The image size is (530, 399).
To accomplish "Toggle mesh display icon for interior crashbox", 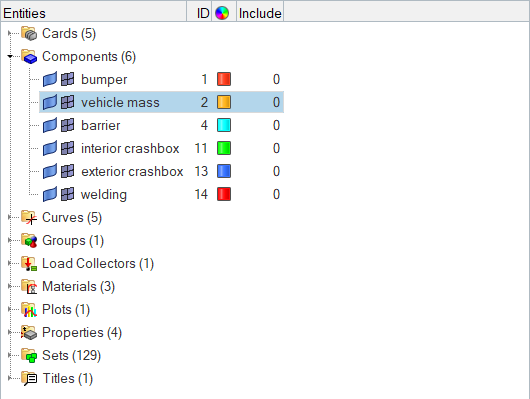I will click(68, 148).
